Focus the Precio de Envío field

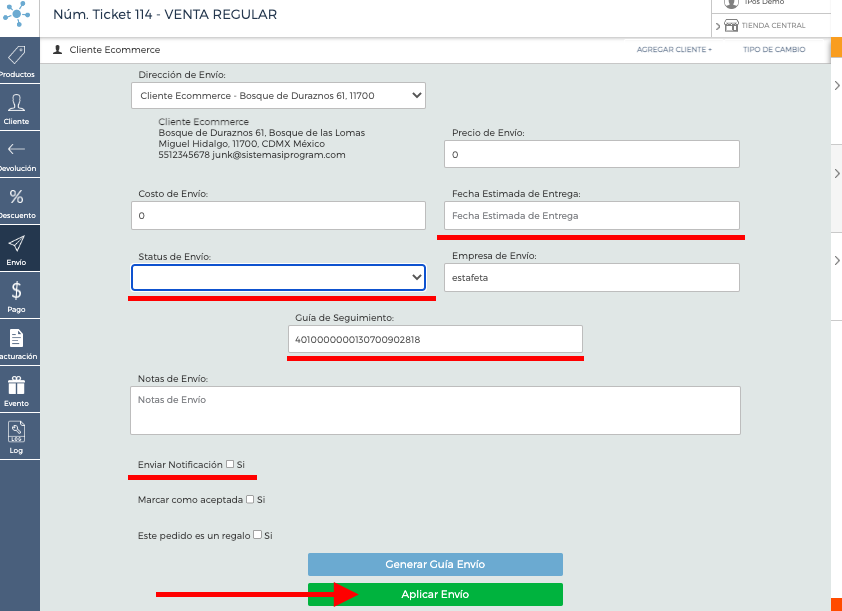click(592, 154)
